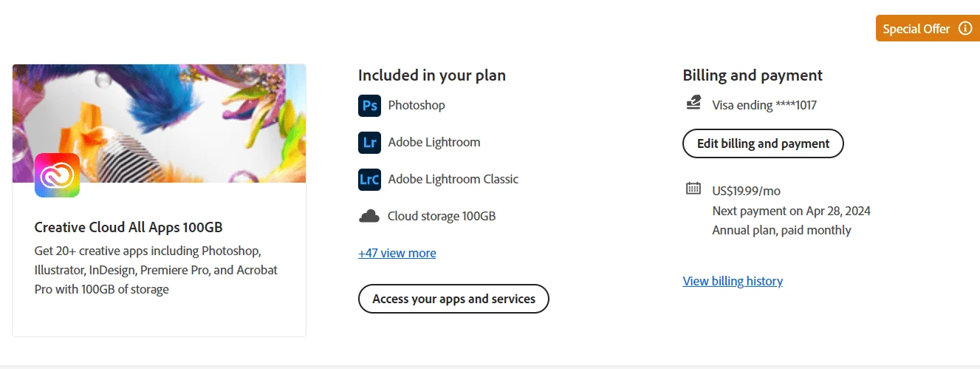The height and width of the screenshot is (369, 980).
Task: Click the Creative Cloud logo icon
Action: tap(57, 175)
